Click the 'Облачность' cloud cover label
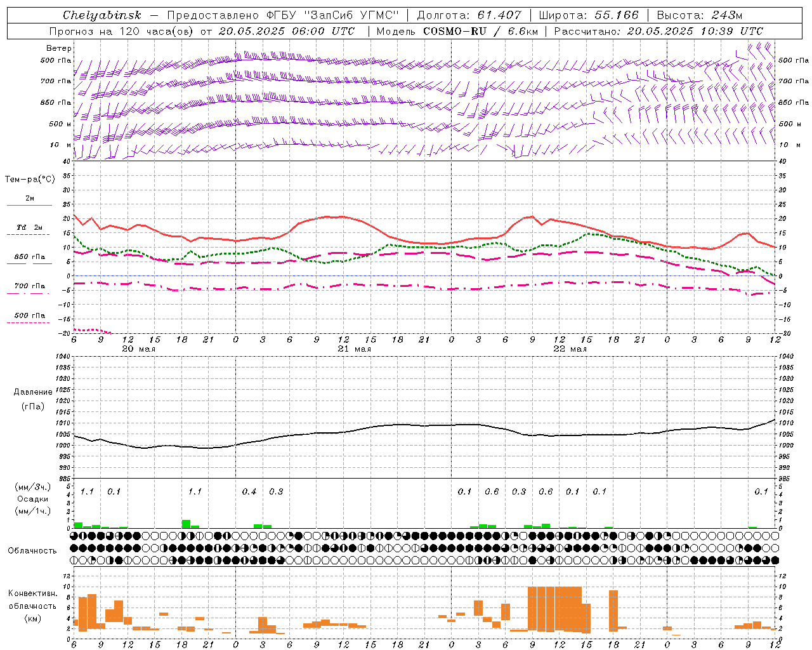Image resolution: width=812 pixels, height=650 pixels. coord(32,551)
